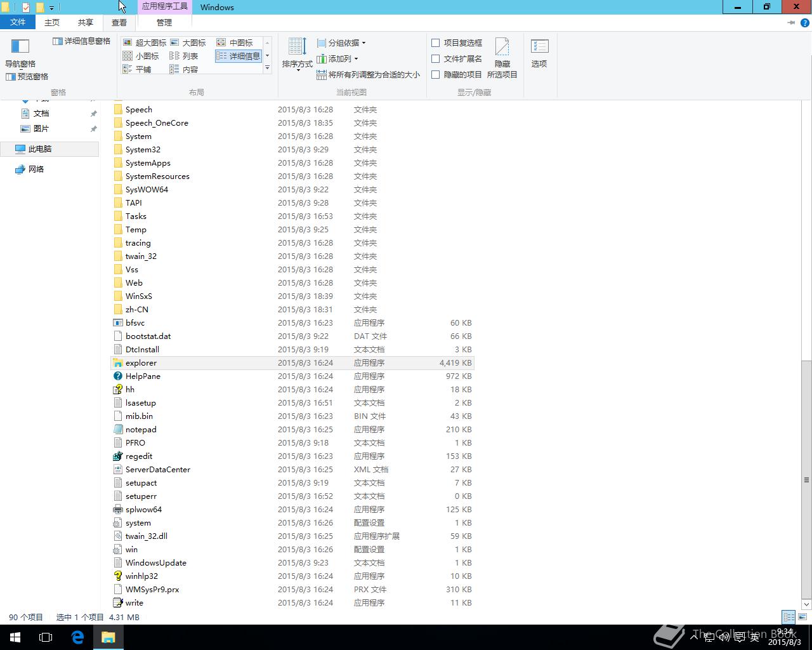Select 网络 in the navigation pane

(36, 169)
